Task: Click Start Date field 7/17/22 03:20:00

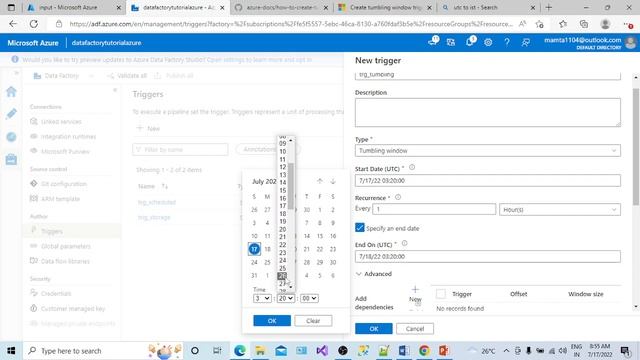Action: coord(488,180)
